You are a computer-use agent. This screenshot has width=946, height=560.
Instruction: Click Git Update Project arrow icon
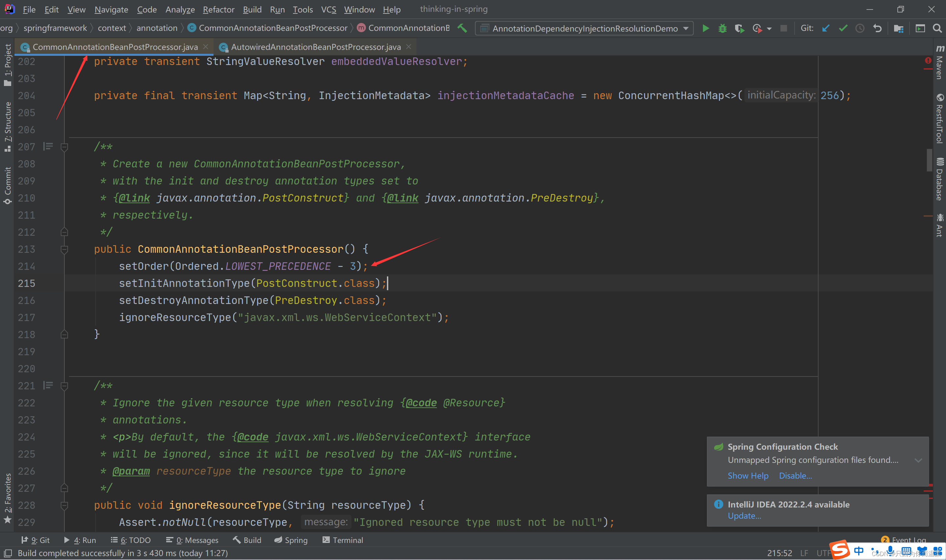825,28
